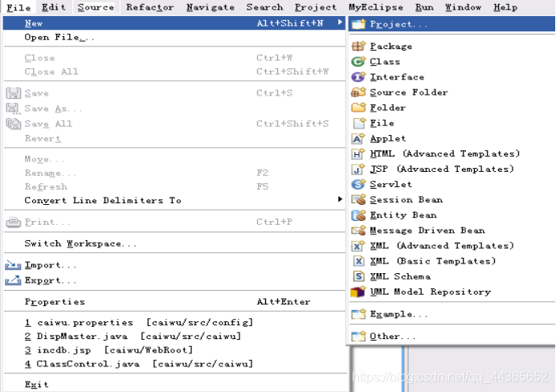
Task: Select Other... label in New submenu
Action: (x=393, y=336)
